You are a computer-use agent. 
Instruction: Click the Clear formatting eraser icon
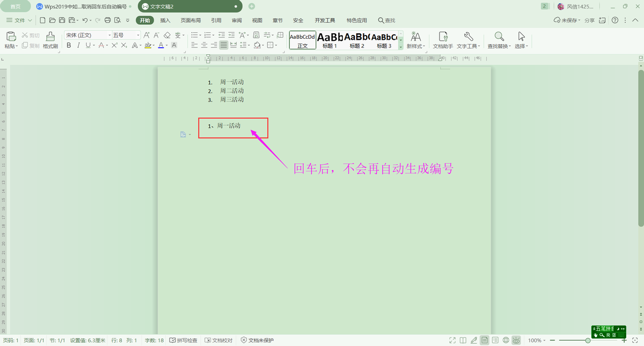tap(167, 35)
